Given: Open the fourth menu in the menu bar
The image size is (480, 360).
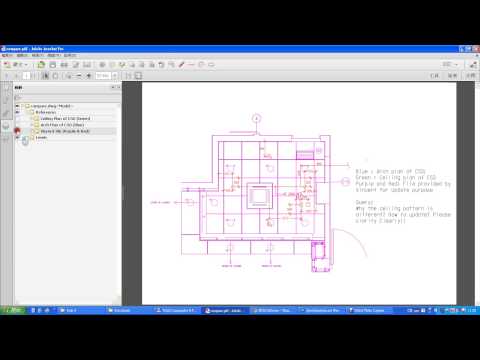Looking at the screenshot, I should pos(53,55).
